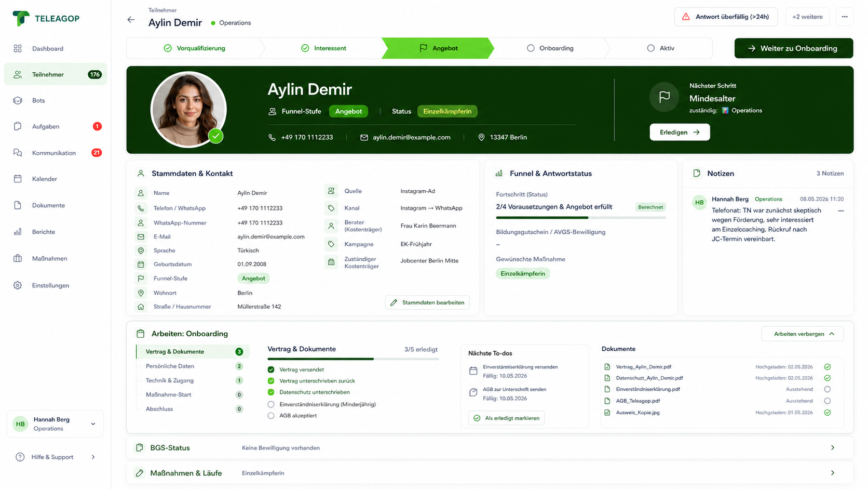
Task: Expand the Maßnahmen & Läufe row chevron
Action: [833, 473]
